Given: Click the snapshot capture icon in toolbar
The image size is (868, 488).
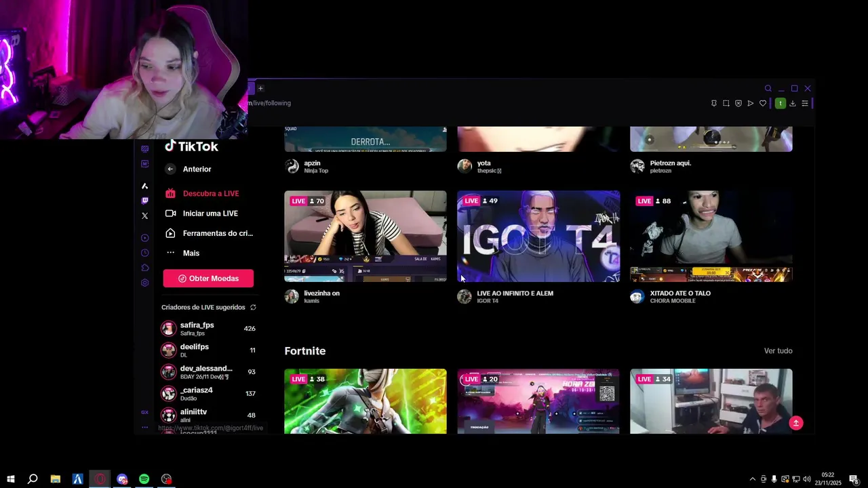Looking at the screenshot, I should tap(726, 103).
